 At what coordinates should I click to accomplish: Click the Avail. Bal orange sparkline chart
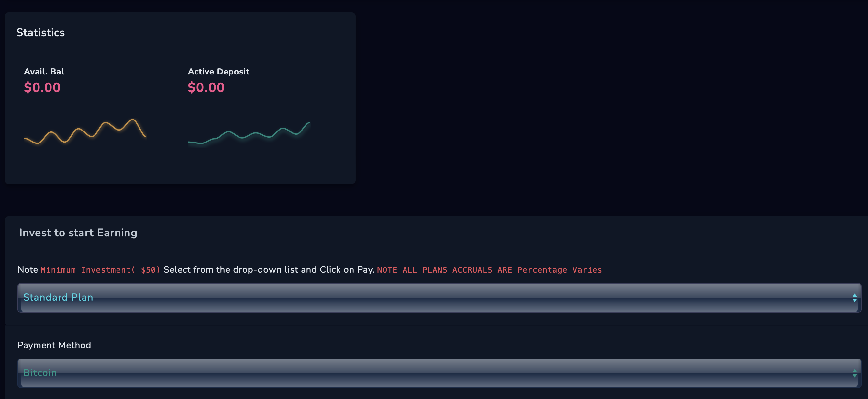coord(85,131)
